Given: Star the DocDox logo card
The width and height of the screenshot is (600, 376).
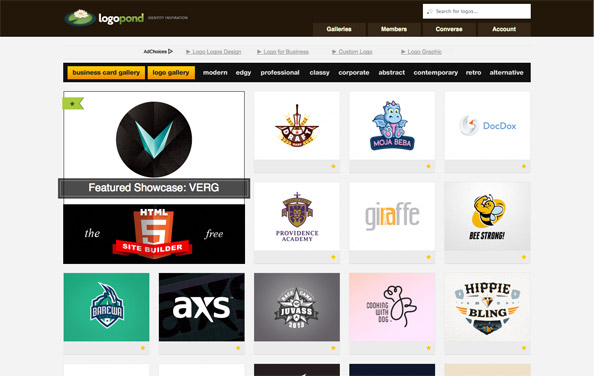Looking at the screenshot, I should 524,166.
